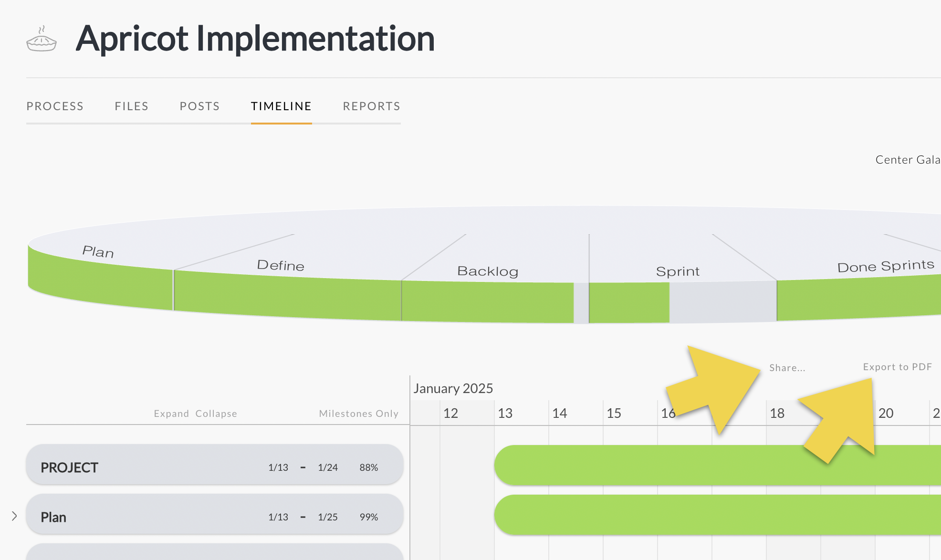941x560 pixels.
Task: Open the Files tab
Action: [131, 106]
